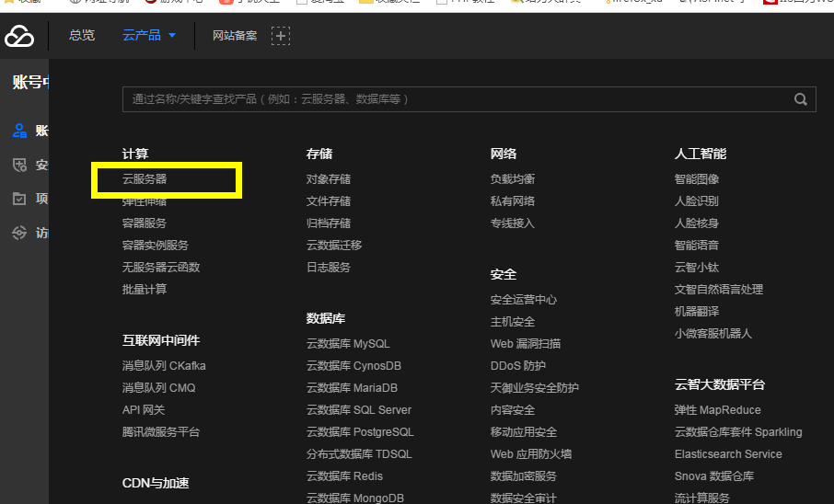The image size is (834, 504).
Task: Open the 网站备案 menu item
Action: tap(234, 36)
